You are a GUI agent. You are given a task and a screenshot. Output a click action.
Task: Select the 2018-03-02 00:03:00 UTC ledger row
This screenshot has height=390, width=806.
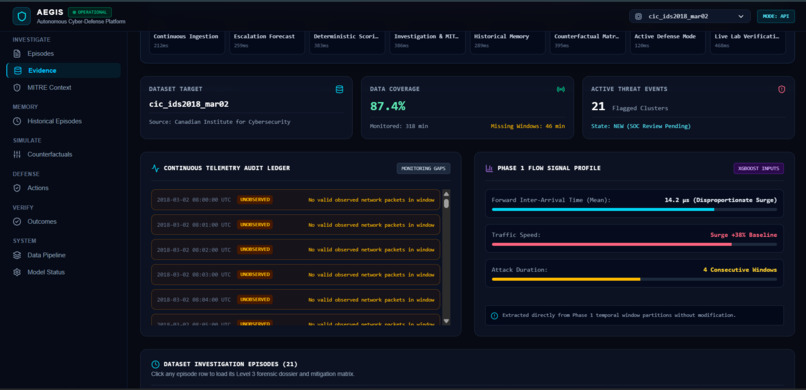(296, 274)
